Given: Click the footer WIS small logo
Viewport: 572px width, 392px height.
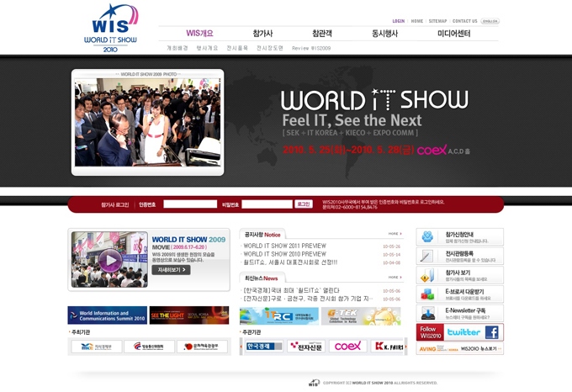Looking at the screenshot, I should point(314,383).
